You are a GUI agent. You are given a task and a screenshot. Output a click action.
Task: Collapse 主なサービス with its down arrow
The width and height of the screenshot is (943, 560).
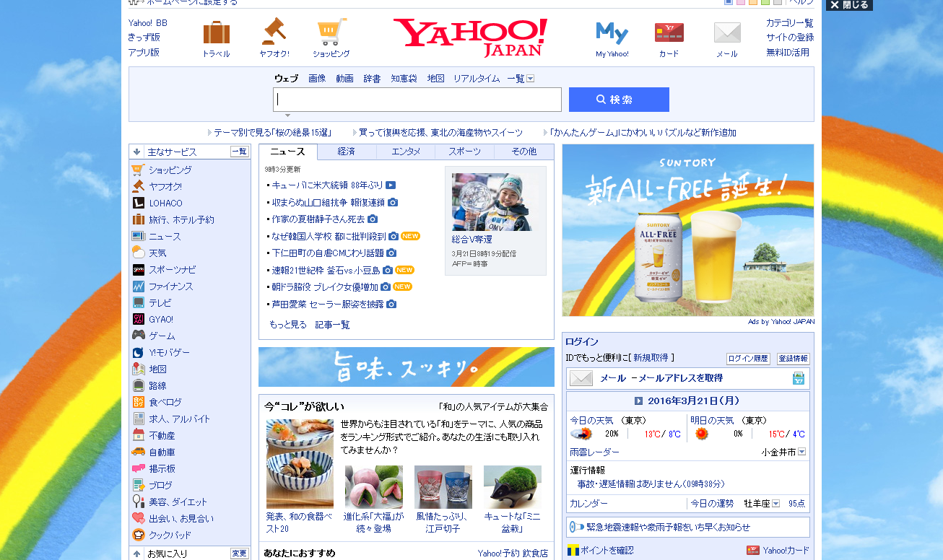(136, 152)
